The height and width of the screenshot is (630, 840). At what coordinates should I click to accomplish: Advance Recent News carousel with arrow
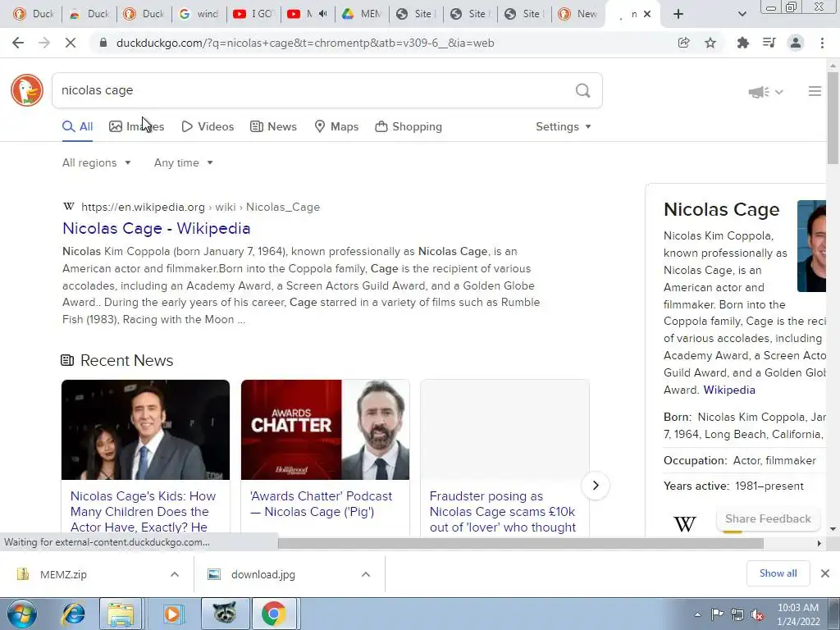click(x=596, y=486)
